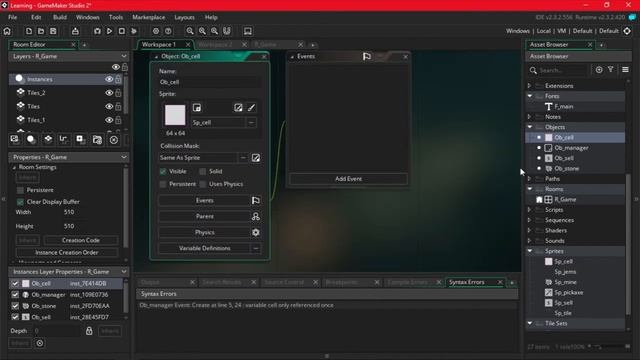Create a new layer folder
Image resolution: width=640 pixels, height=360 pixels.
tap(97, 140)
